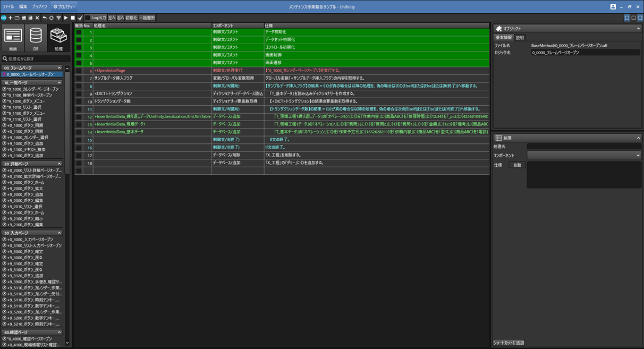Click the undo arrow in toolbar

point(45,18)
